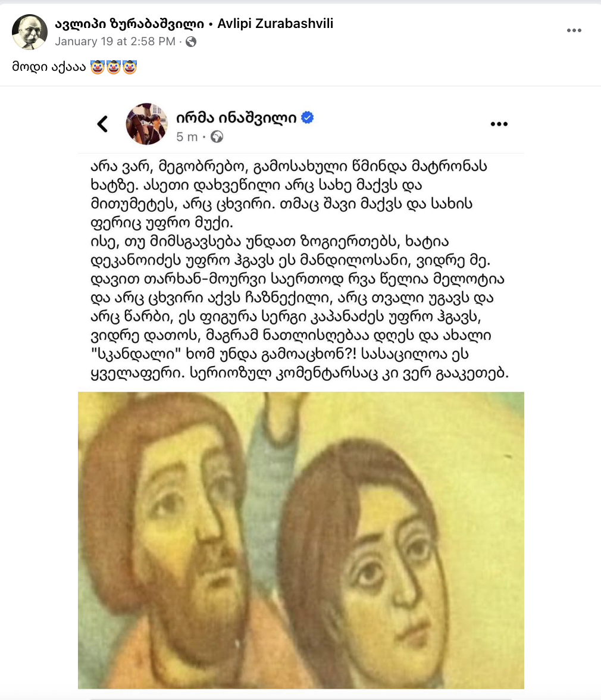The height and width of the screenshot is (700, 601).
Task: Click the globe privacy icon next to 5 m
Action: (217, 137)
